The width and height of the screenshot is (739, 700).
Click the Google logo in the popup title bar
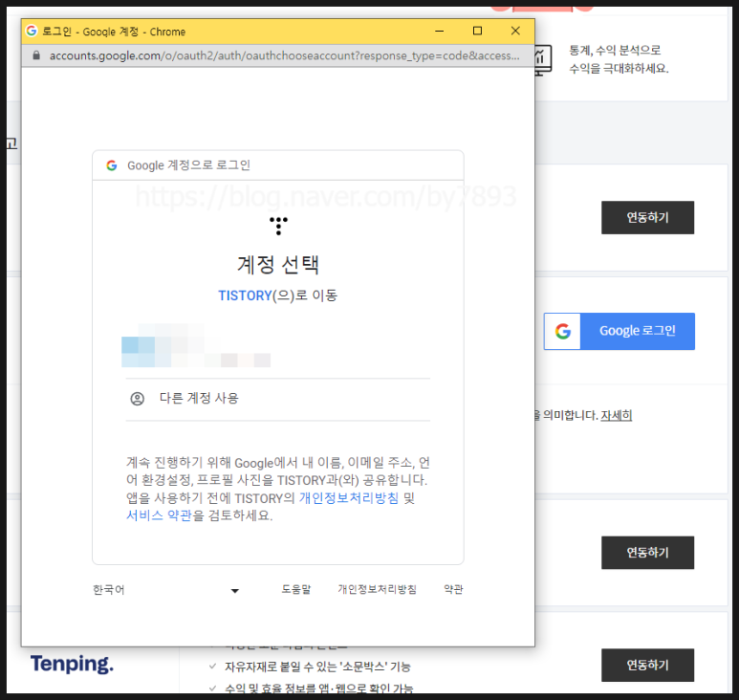[32, 31]
